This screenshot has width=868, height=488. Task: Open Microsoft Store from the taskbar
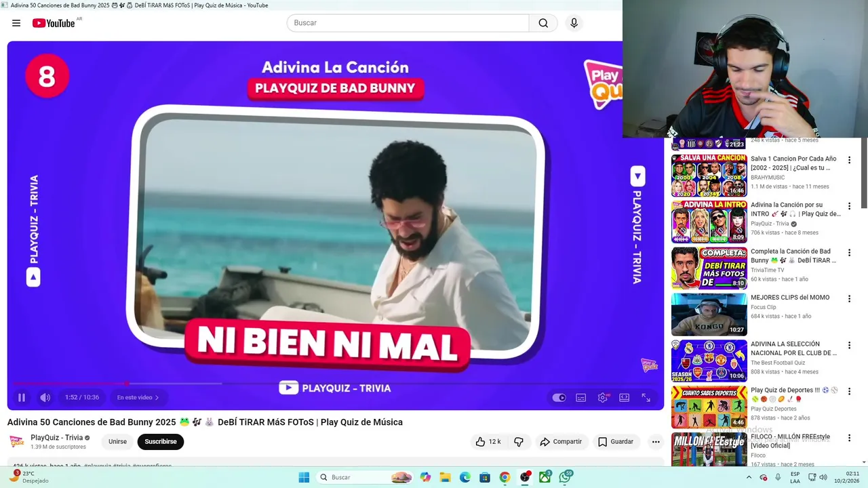[485, 477]
